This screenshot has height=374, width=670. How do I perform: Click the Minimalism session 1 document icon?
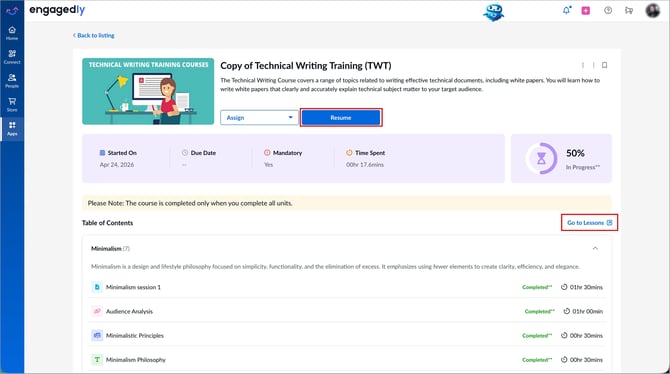[x=97, y=287]
